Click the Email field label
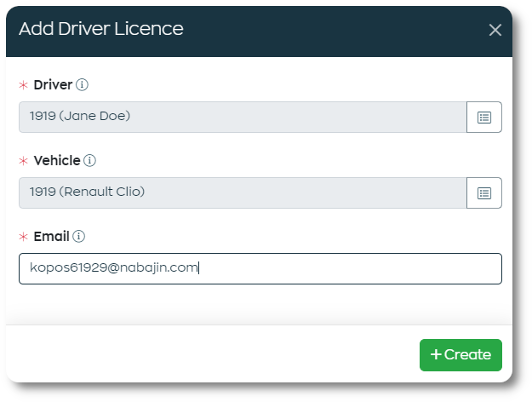This screenshot has height=402, width=532. pyautogui.click(x=51, y=237)
